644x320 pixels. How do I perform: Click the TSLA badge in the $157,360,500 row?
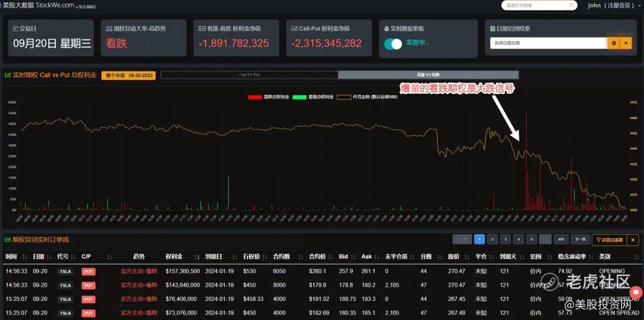point(66,272)
